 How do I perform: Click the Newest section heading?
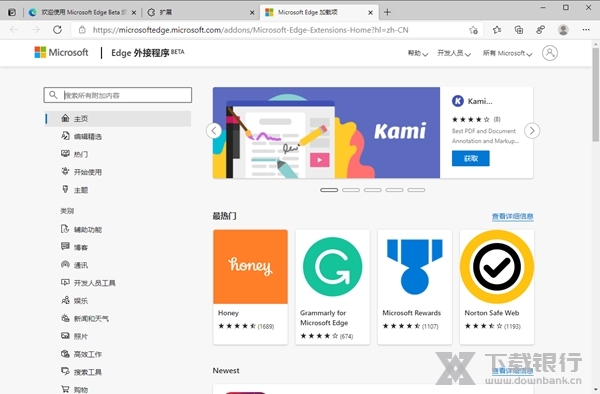tap(226, 371)
